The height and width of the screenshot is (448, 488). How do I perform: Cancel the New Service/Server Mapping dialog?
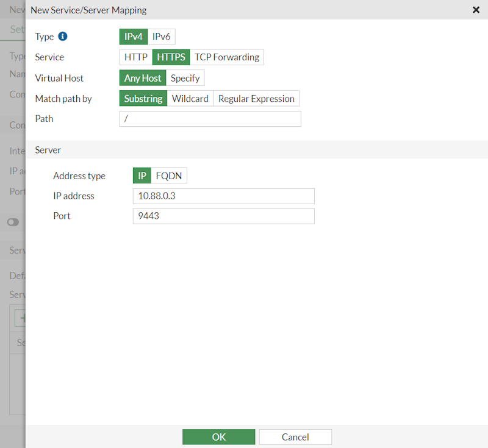coord(295,436)
